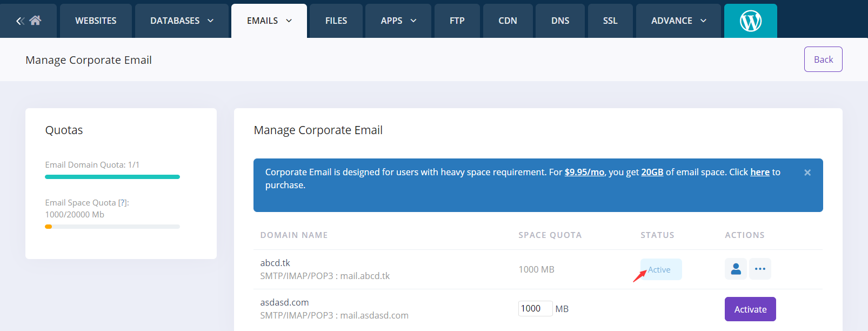Follow the 'here' purchase link
This screenshot has width=868, height=331.
point(759,172)
